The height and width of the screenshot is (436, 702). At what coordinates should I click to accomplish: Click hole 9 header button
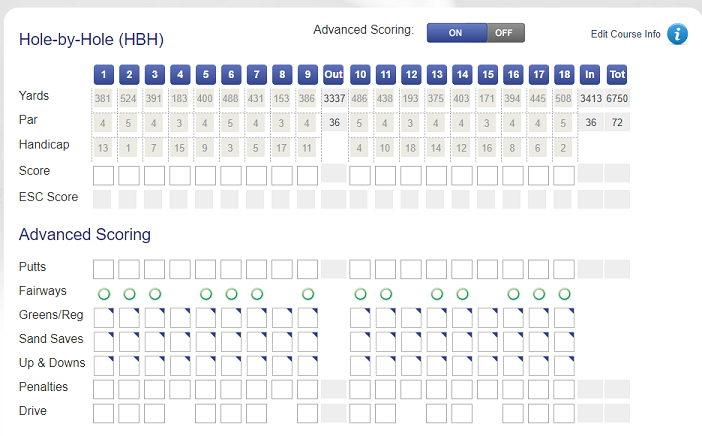[x=308, y=74]
